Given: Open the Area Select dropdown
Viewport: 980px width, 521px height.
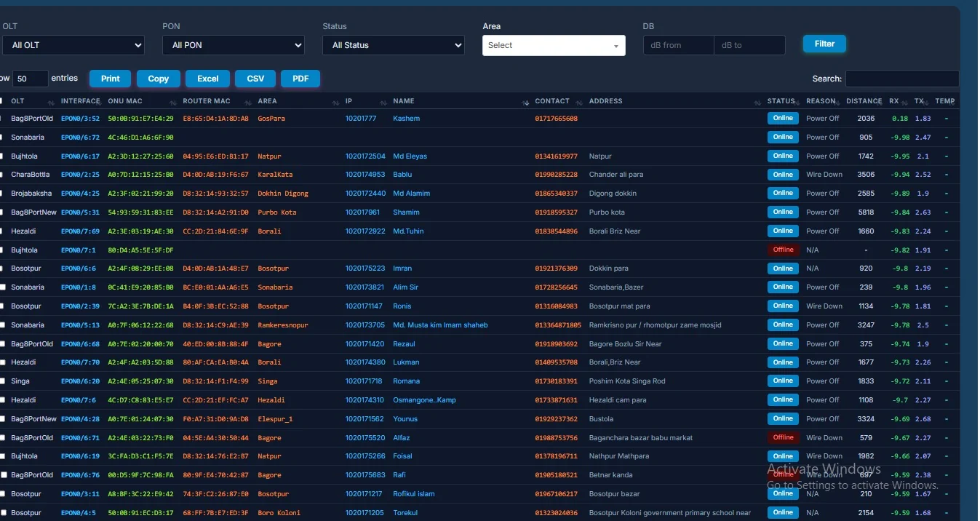Looking at the screenshot, I should click(x=554, y=45).
